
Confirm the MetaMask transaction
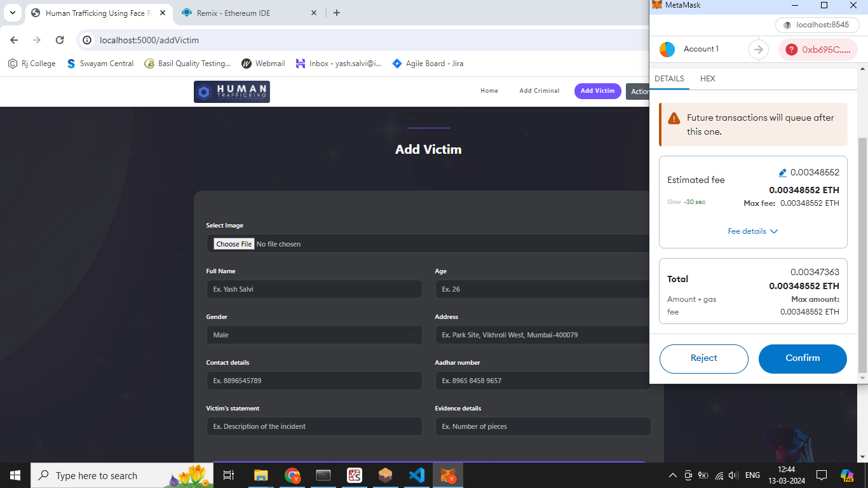click(802, 358)
